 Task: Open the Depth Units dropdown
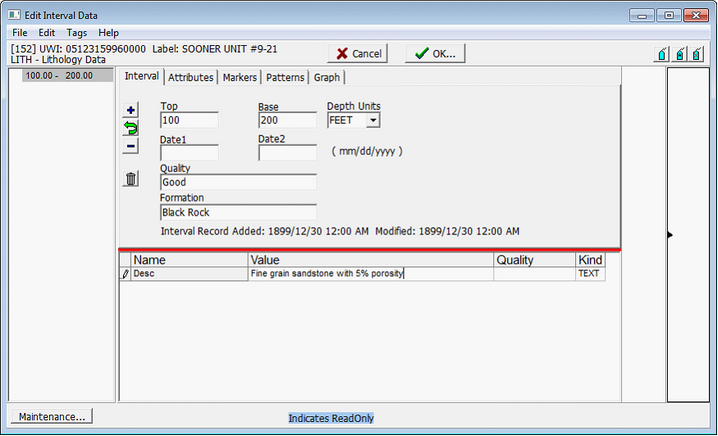(373, 121)
